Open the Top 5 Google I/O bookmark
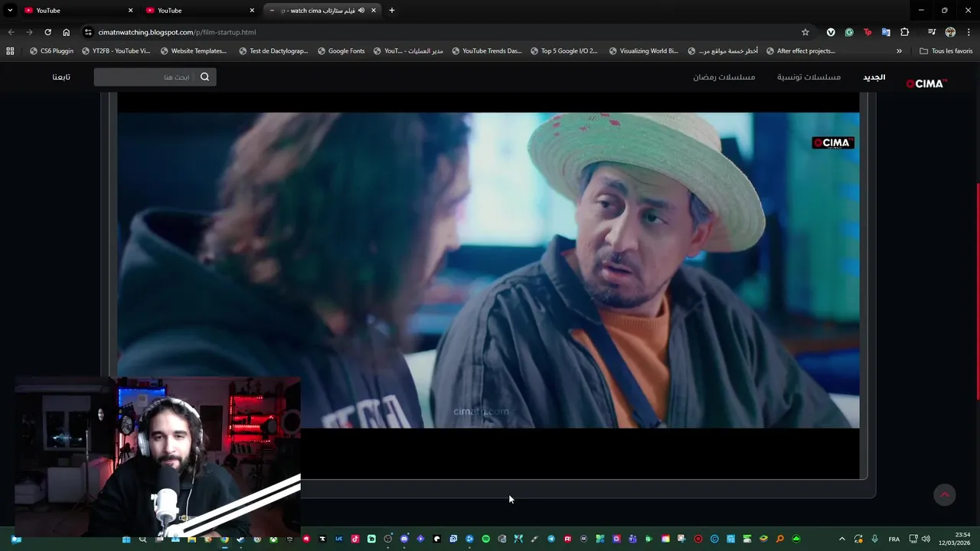 point(564,51)
